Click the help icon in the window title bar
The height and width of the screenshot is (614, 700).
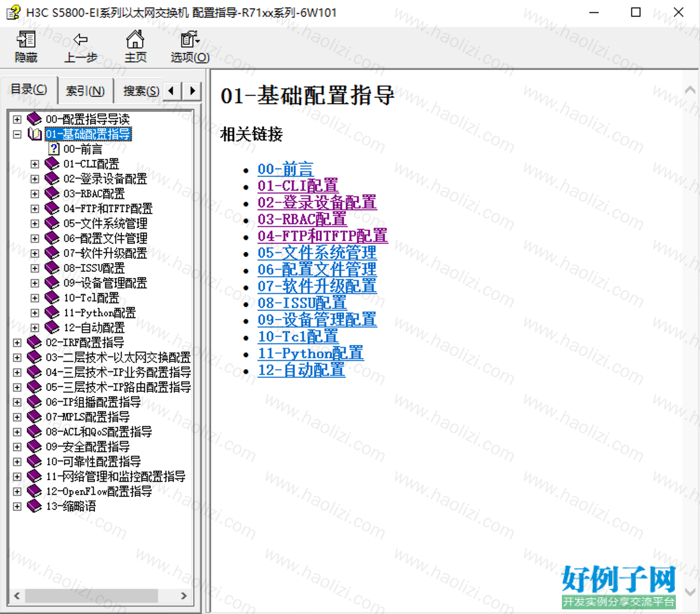tap(13, 13)
